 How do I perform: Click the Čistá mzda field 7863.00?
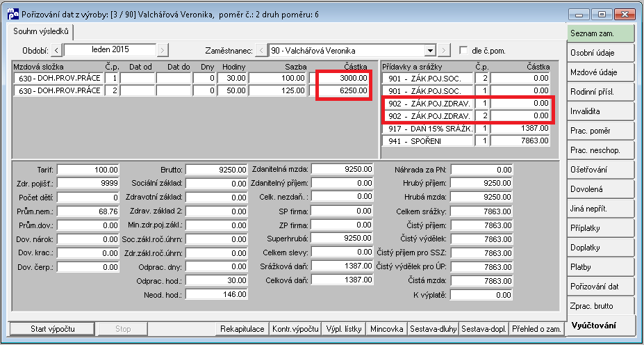[x=481, y=281]
